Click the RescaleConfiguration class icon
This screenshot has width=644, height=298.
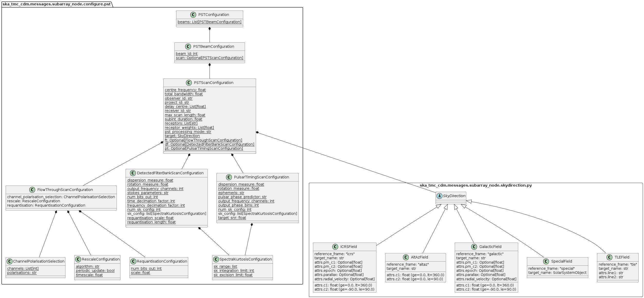click(78, 259)
